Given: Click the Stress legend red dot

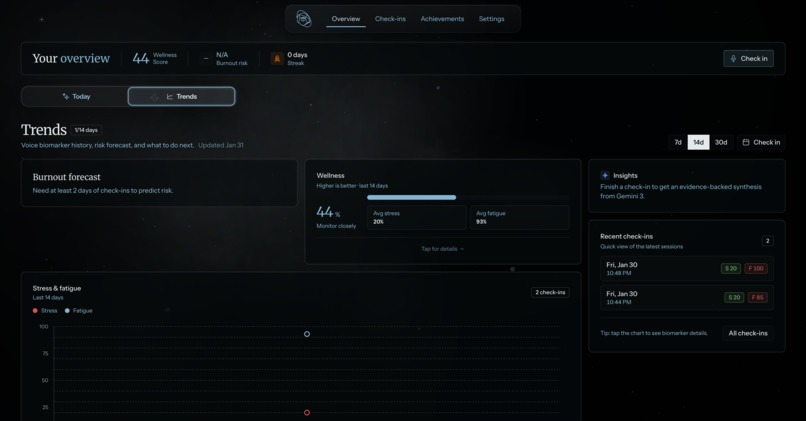Looking at the screenshot, I should (x=35, y=310).
